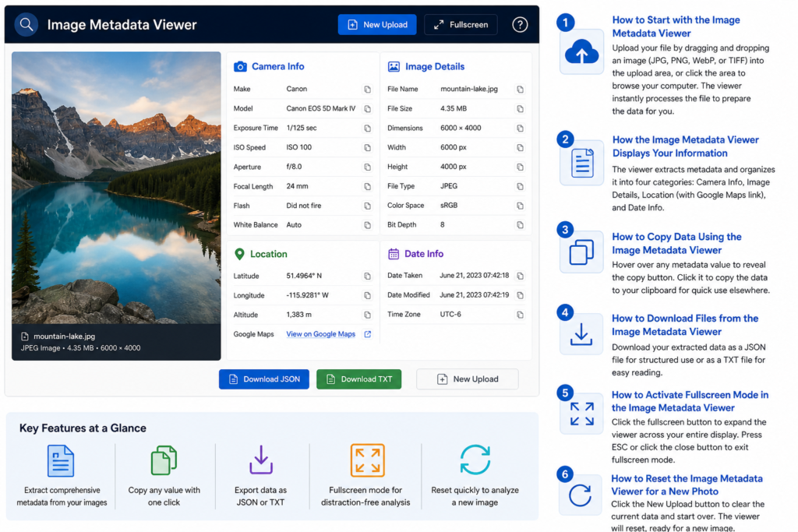The image size is (798, 532).
Task: Click the magnifier logo icon in header
Action: pyautogui.click(x=26, y=24)
